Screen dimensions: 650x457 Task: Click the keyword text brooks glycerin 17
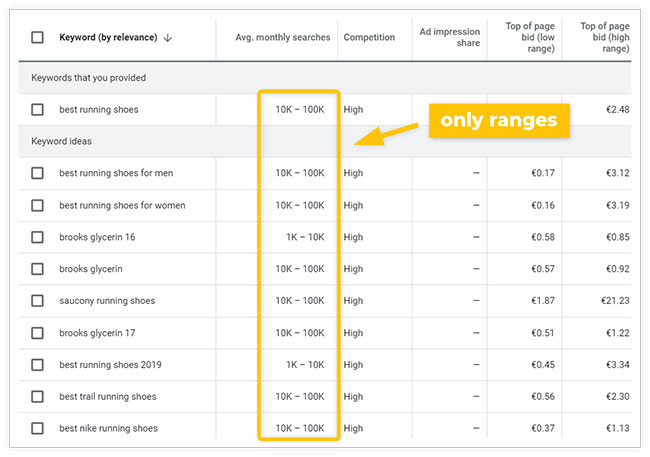point(97,333)
